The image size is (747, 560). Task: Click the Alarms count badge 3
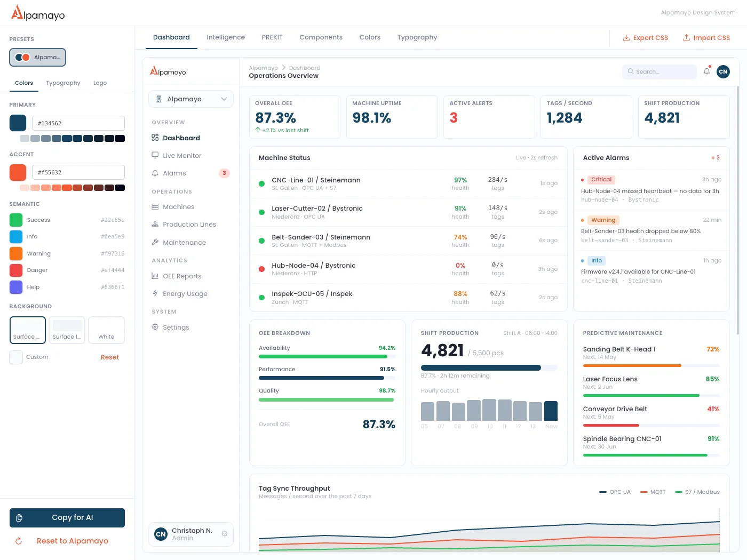[224, 173]
